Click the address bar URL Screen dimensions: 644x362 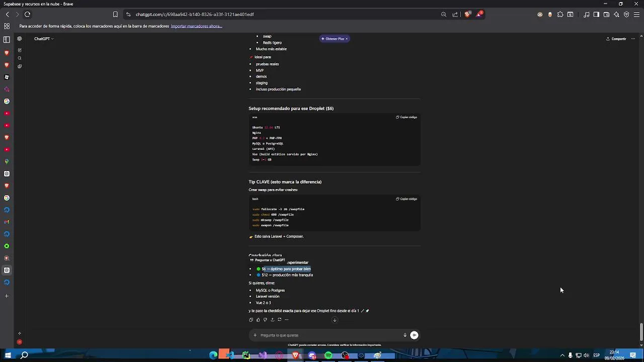pos(195,15)
